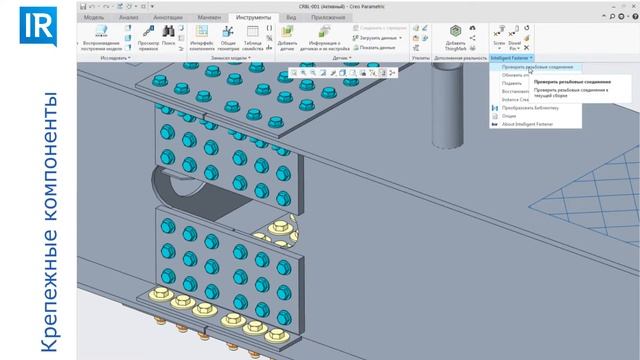Click the model playback (Воспроизведение) icon
This screenshot has width=640, height=360.
click(101, 31)
